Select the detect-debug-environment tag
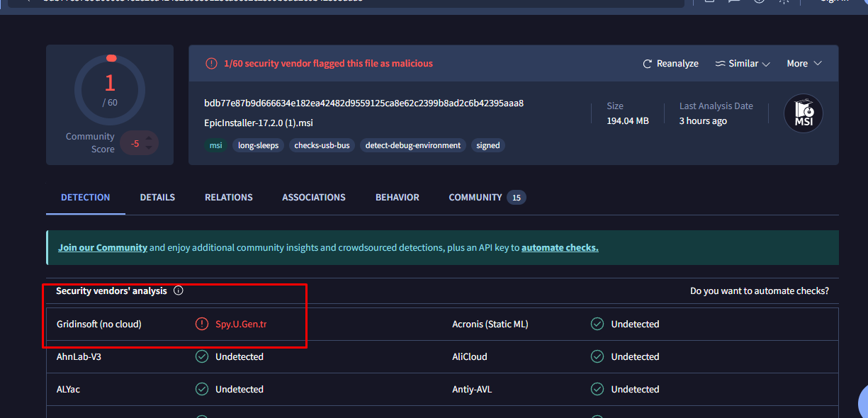Screen dimensions: 868x418 click(x=413, y=145)
